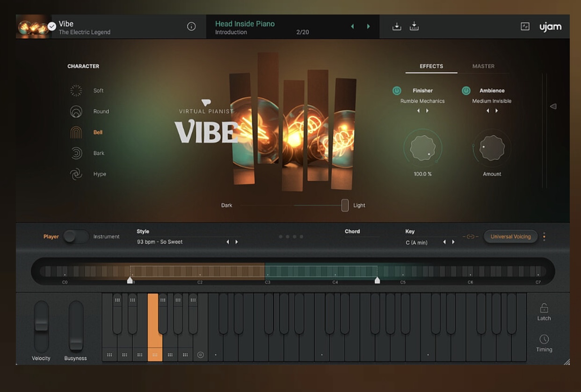Click the checkmark badge beside Vibe
Viewport: 581px width, 392px height.
[52, 27]
